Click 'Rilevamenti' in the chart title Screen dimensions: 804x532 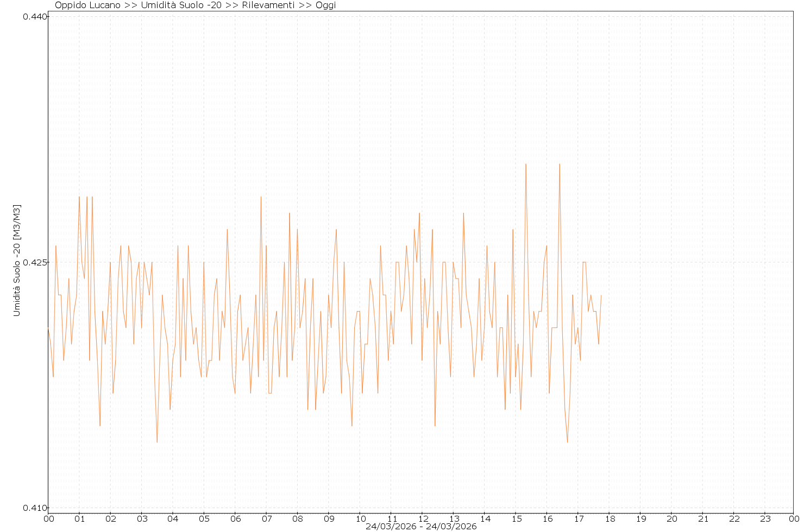pyautogui.click(x=268, y=5)
